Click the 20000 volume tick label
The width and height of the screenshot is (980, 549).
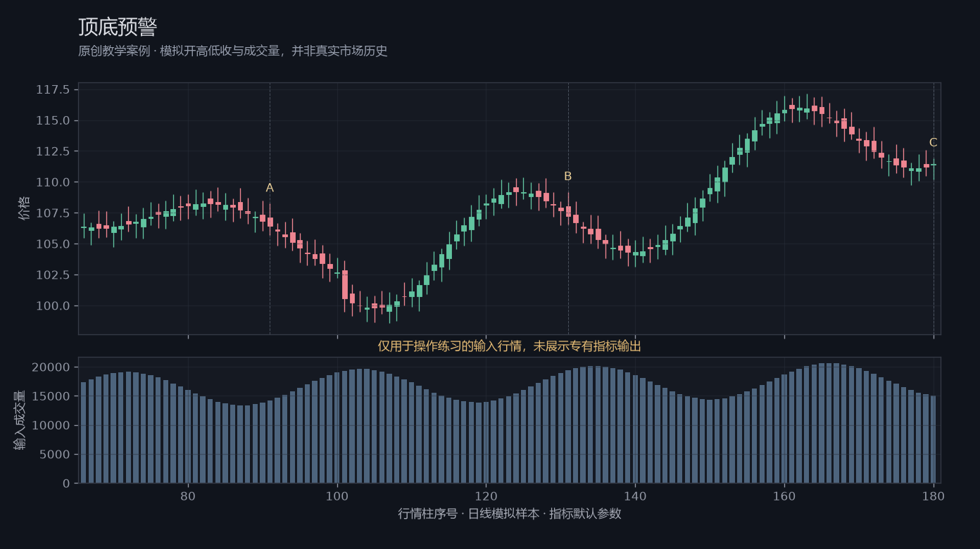click(52, 367)
